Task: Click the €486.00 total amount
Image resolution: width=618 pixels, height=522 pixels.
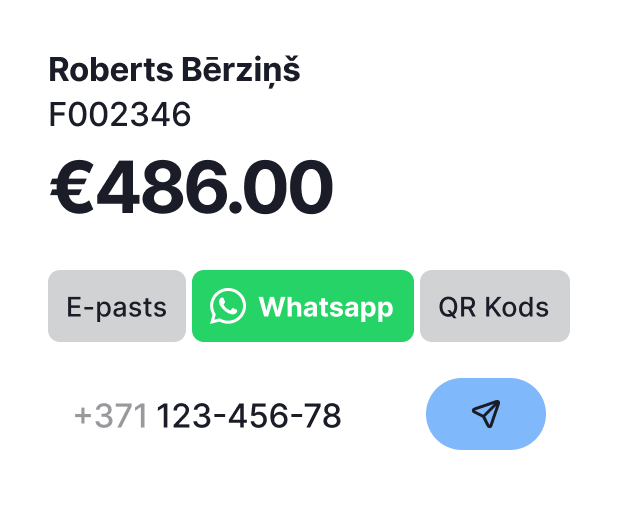Action: click(x=191, y=186)
